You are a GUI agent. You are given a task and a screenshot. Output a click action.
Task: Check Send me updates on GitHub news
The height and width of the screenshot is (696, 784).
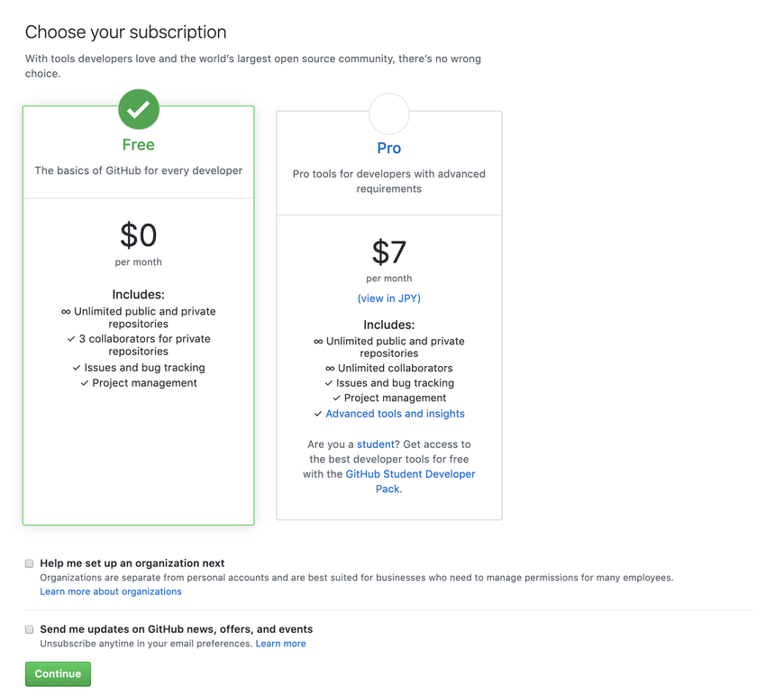click(30, 629)
